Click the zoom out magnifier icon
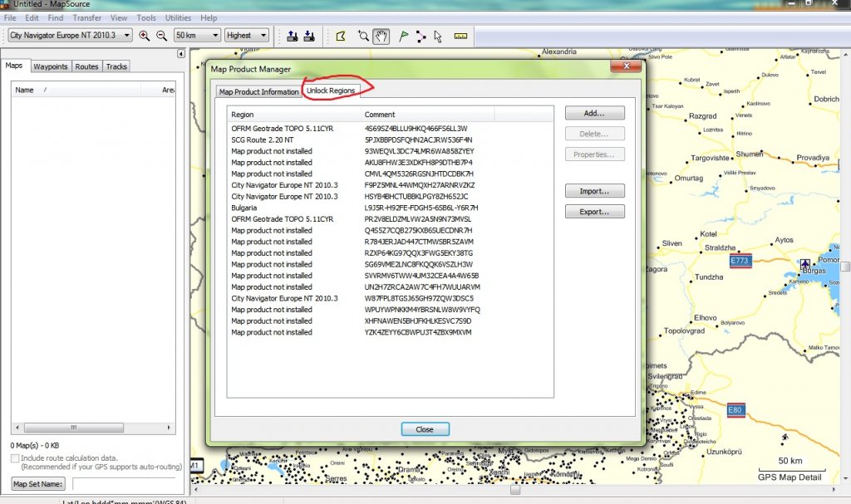Viewport: 851px width, 504px height. (161, 36)
